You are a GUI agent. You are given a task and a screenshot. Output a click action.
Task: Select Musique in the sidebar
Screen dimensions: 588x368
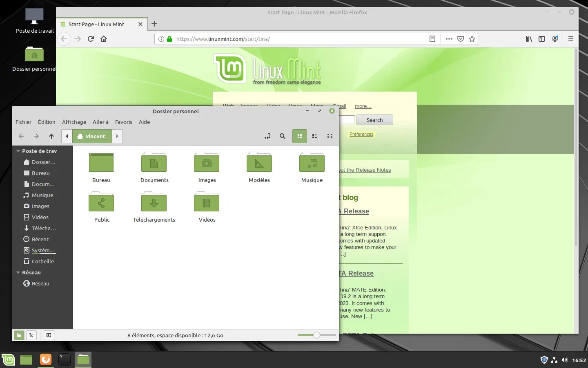(42, 195)
